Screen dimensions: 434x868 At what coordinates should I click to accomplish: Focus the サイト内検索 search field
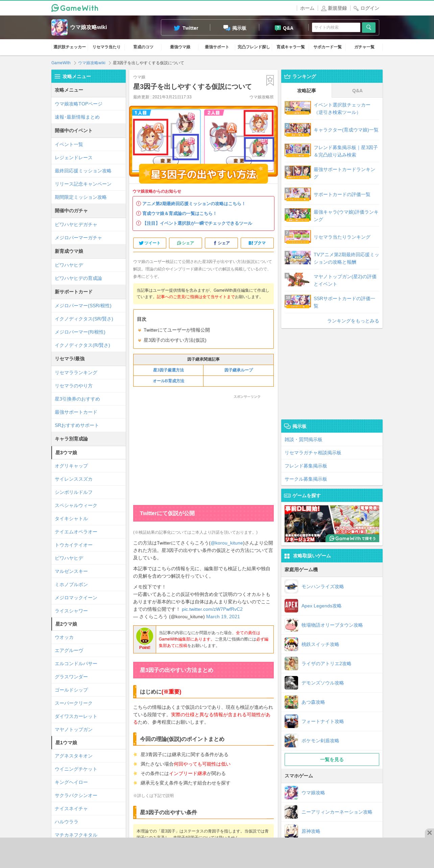pyautogui.click(x=336, y=27)
